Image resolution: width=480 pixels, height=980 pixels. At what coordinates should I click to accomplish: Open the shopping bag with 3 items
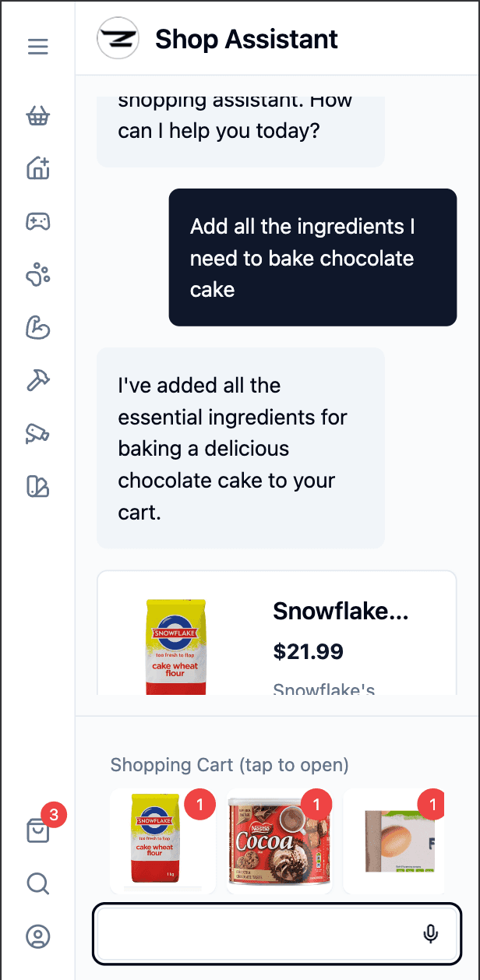[37, 830]
